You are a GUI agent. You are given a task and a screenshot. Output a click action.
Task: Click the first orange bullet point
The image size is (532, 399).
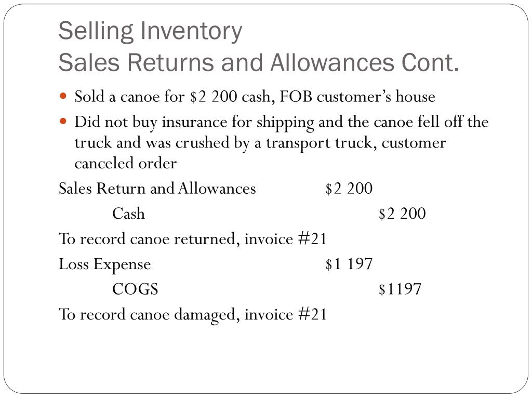tap(63, 96)
